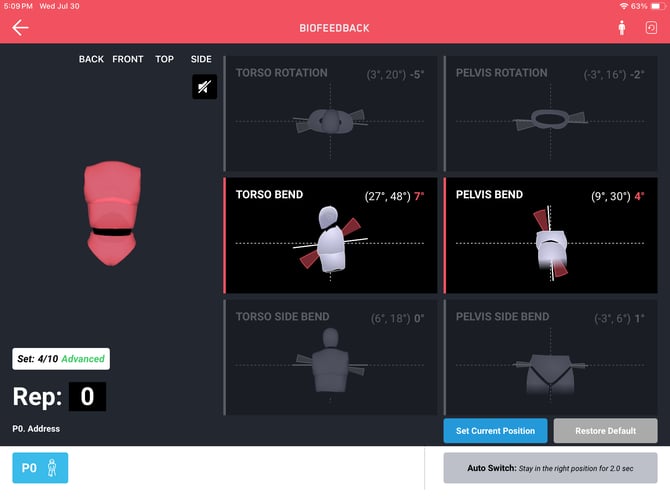
Task: Switch to TOP view
Action: (x=164, y=59)
